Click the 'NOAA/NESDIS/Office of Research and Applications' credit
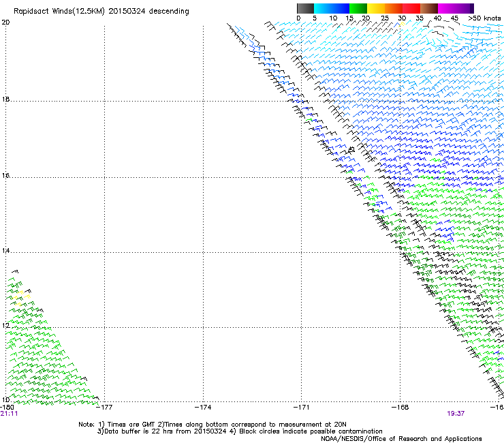Viewport: 504px width, 443px height. click(401, 439)
